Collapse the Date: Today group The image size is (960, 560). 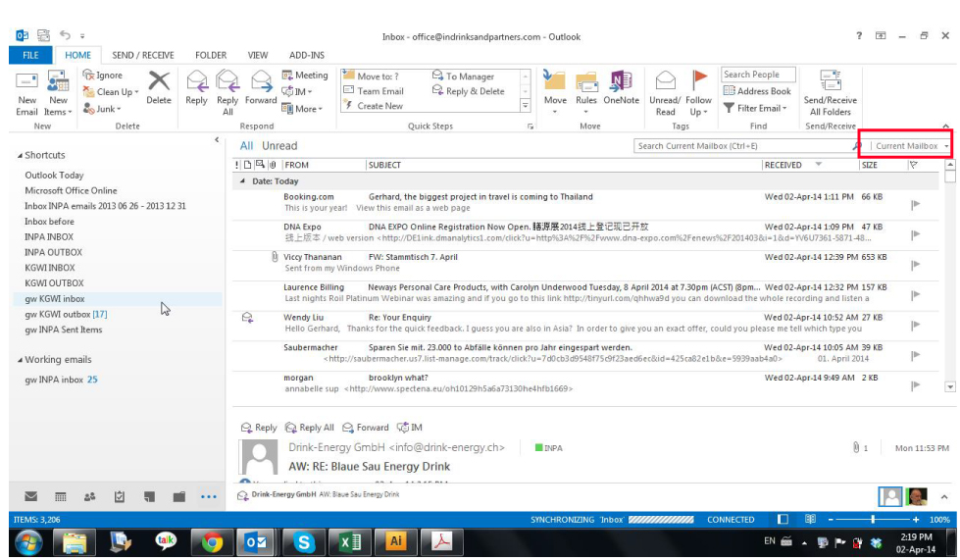point(242,181)
